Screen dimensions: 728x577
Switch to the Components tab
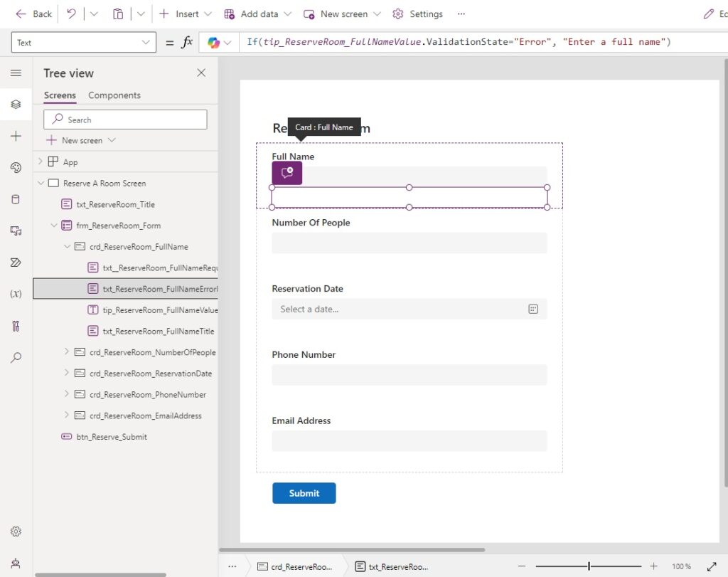click(x=114, y=95)
